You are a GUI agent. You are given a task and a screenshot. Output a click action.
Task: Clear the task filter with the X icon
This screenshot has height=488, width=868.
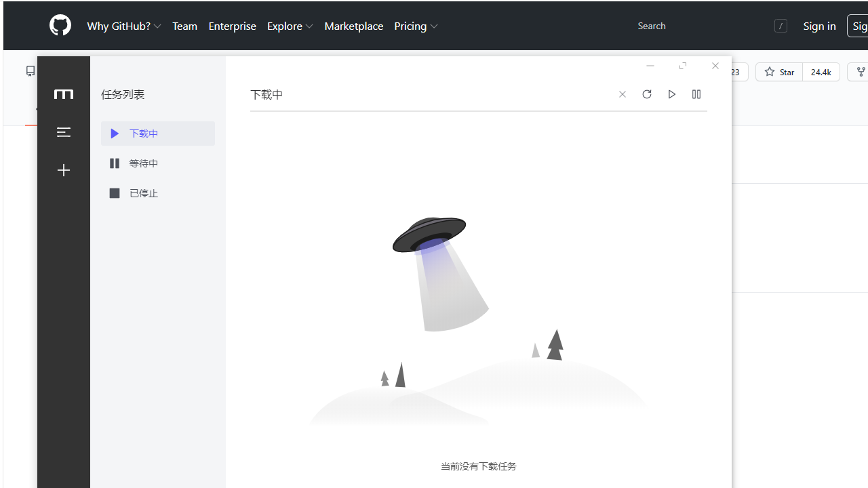pyautogui.click(x=622, y=94)
